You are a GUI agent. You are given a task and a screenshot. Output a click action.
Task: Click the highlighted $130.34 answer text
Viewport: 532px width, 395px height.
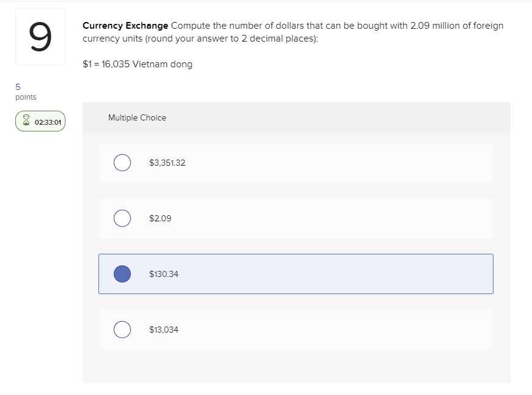[x=164, y=274]
